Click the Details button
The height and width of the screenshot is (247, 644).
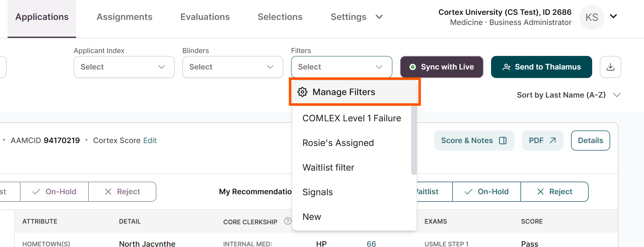click(590, 141)
